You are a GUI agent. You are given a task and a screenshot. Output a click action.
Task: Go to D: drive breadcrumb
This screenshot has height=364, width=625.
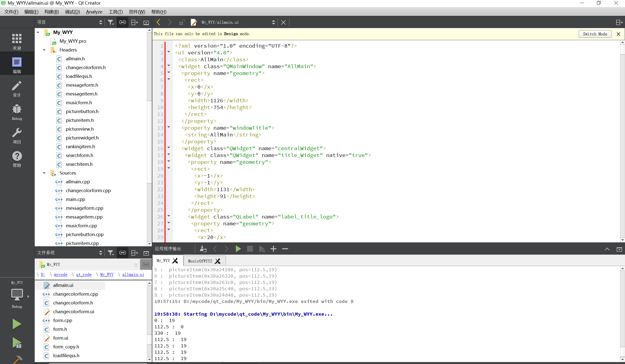point(43,274)
